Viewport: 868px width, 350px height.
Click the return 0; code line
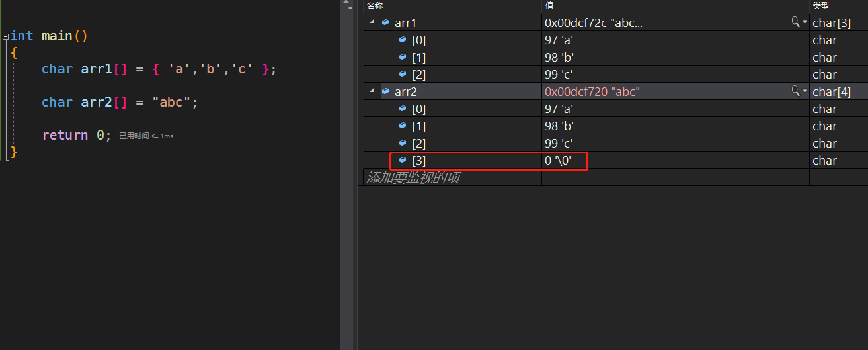[x=77, y=135]
